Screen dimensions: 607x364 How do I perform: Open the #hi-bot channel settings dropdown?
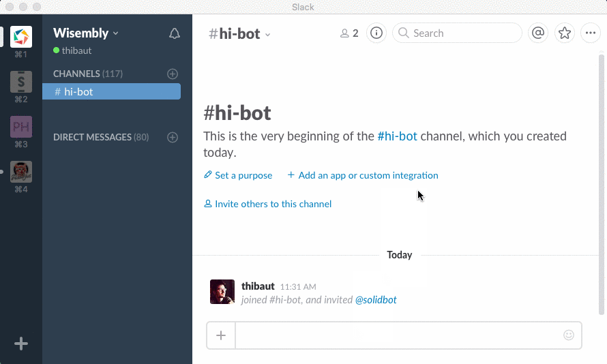(239, 34)
